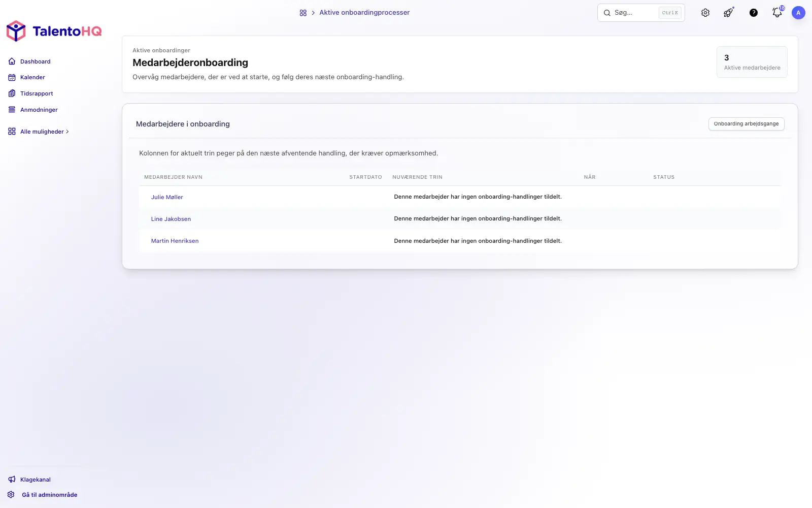Image resolution: width=812 pixels, height=508 pixels.
Task: Click Medarbejderonboarding heading
Action: (190, 62)
